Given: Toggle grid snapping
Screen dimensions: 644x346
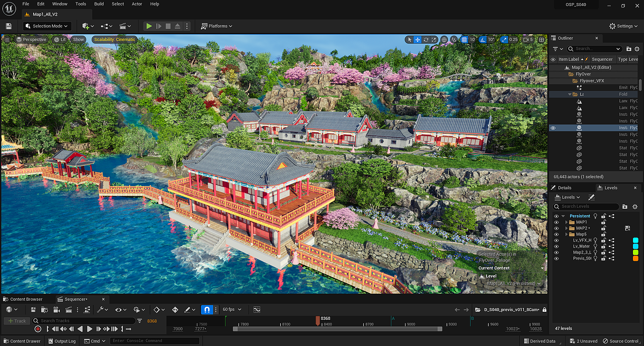Looking at the screenshot, I should pos(464,40).
